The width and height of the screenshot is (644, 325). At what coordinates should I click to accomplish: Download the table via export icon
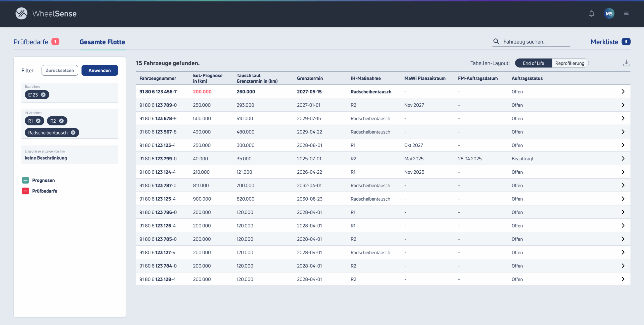pos(626,63)
